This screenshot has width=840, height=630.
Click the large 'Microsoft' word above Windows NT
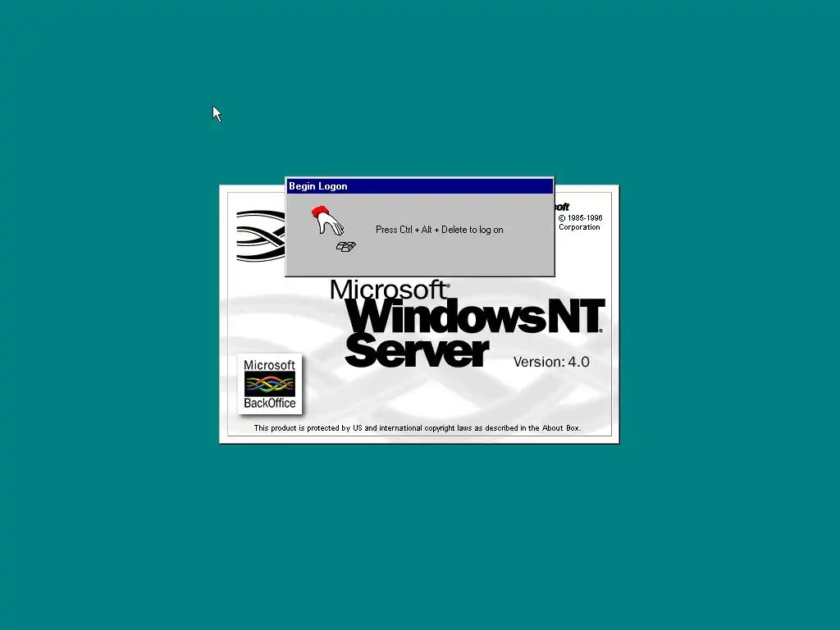click(390, 290)
